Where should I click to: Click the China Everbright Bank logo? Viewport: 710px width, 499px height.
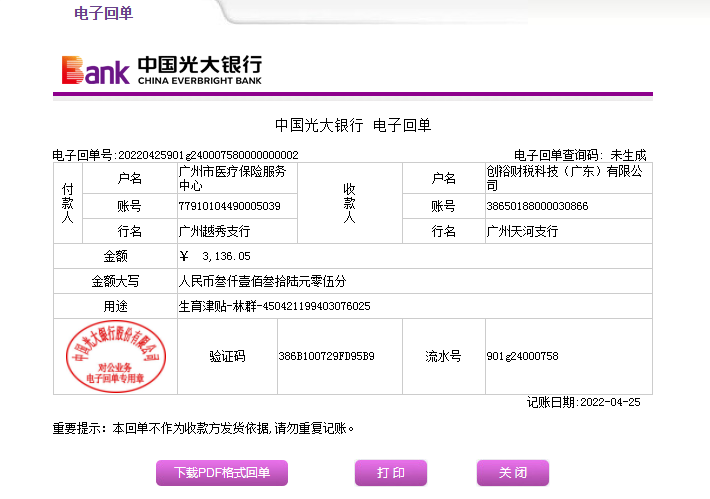tap(162, 70)
